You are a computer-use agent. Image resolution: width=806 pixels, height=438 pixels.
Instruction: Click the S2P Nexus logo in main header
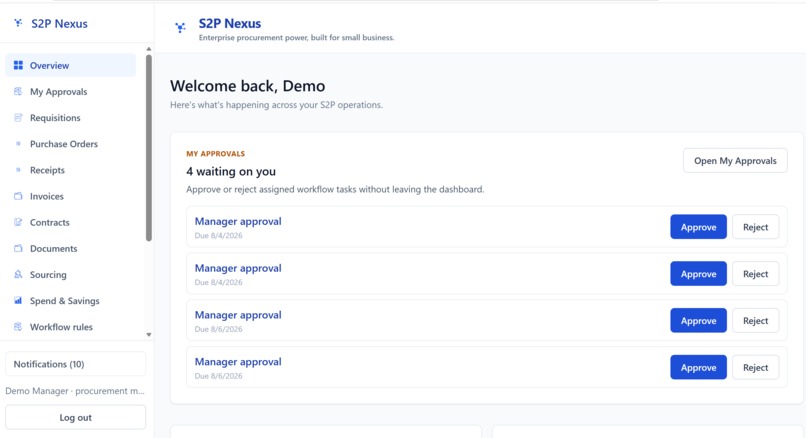(180, 27)
